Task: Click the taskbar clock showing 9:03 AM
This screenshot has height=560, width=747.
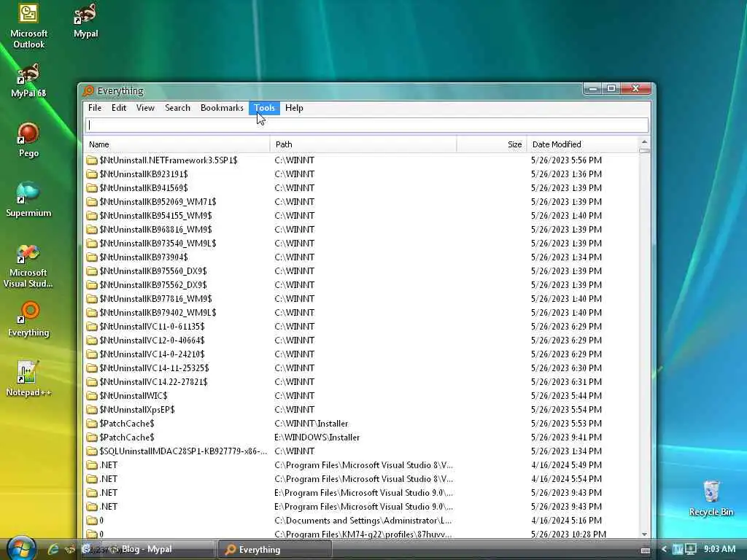Action: coord(719,549)
